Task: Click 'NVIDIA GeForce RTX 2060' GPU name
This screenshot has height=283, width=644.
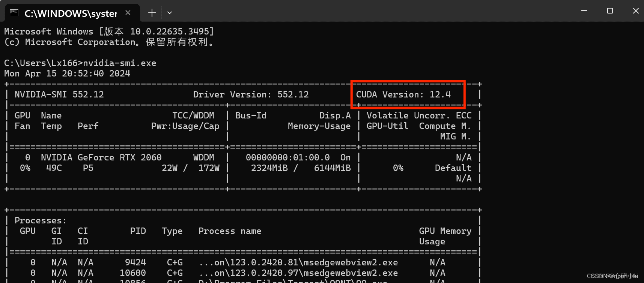Action: [101, 157]
